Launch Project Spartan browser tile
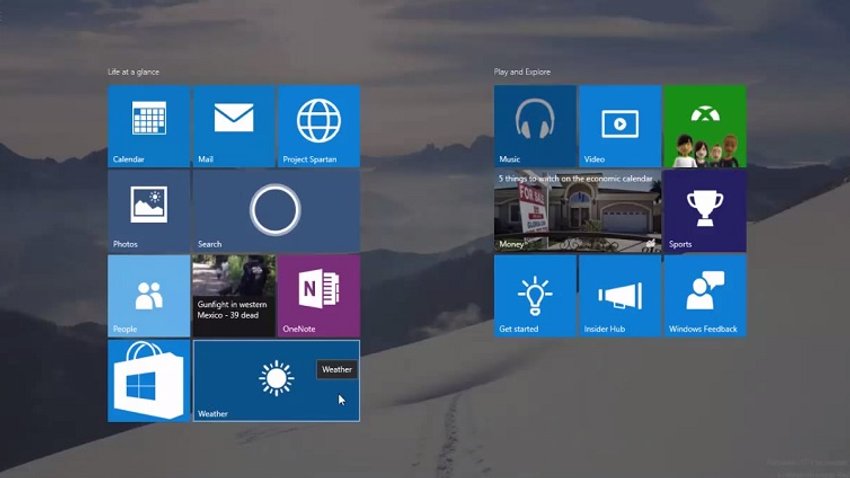Image resolution: width=850 pixels, height=478 pixels. click(x=319, y=126)
